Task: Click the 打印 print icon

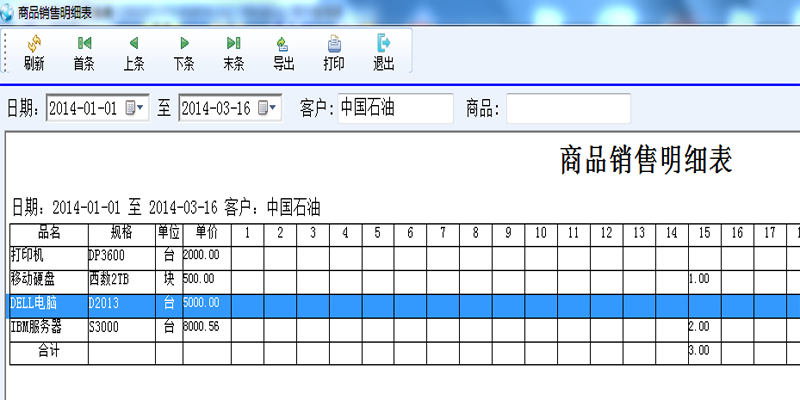Action: [x=334, y=44]
